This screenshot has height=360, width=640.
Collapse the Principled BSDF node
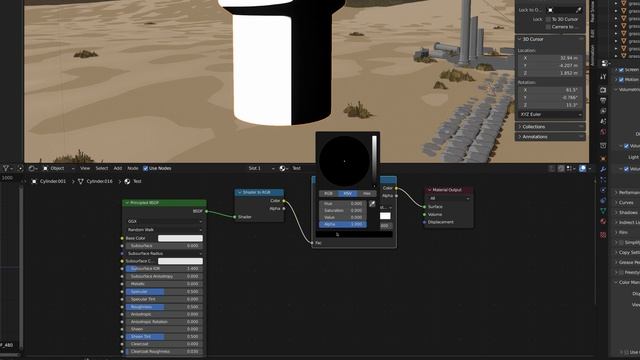click(x=127, y=203)
